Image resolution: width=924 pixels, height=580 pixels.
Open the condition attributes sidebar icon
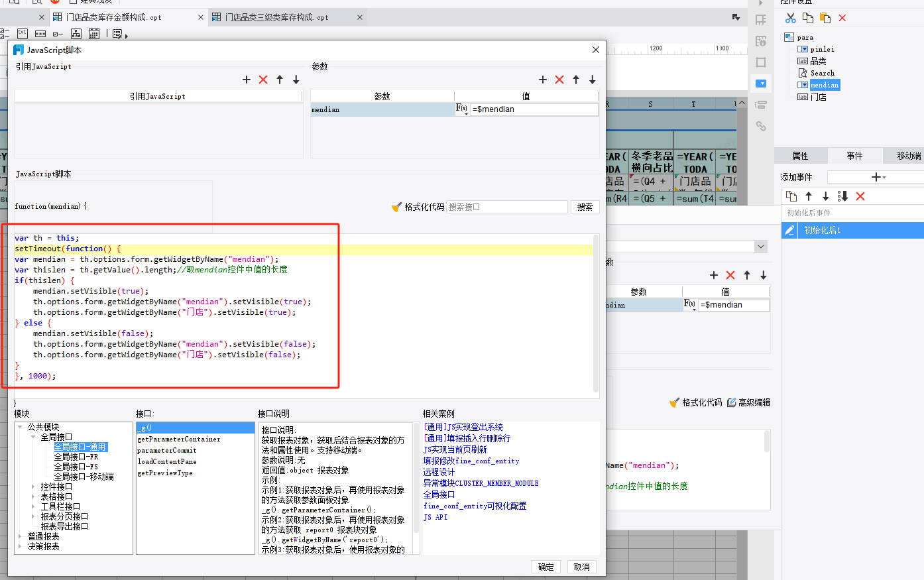(x=761, y=105)
